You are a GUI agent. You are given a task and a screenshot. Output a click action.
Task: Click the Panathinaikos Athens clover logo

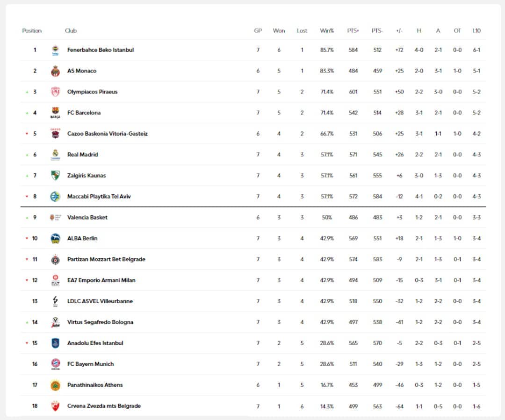pos(55,385)
